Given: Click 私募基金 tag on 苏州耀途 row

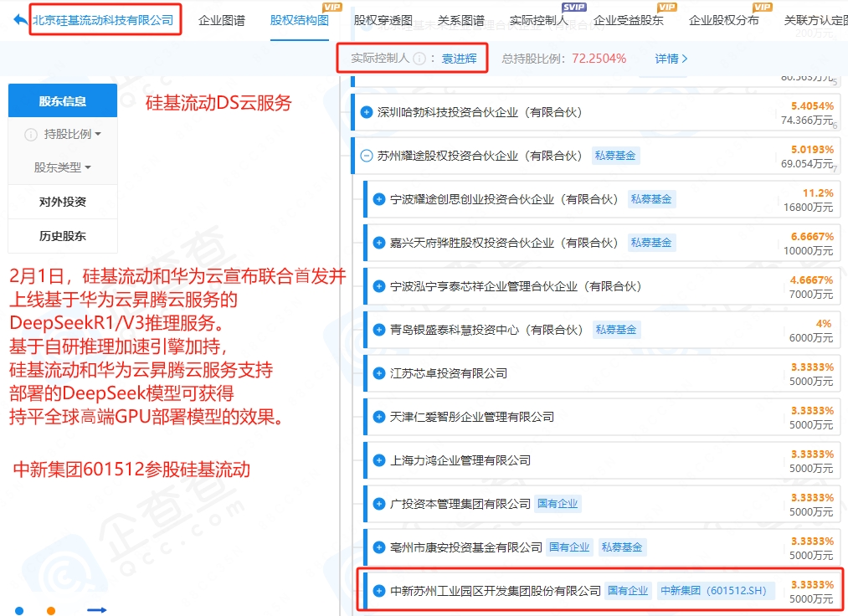Looking at the screenshot, I should pos(615,156).
